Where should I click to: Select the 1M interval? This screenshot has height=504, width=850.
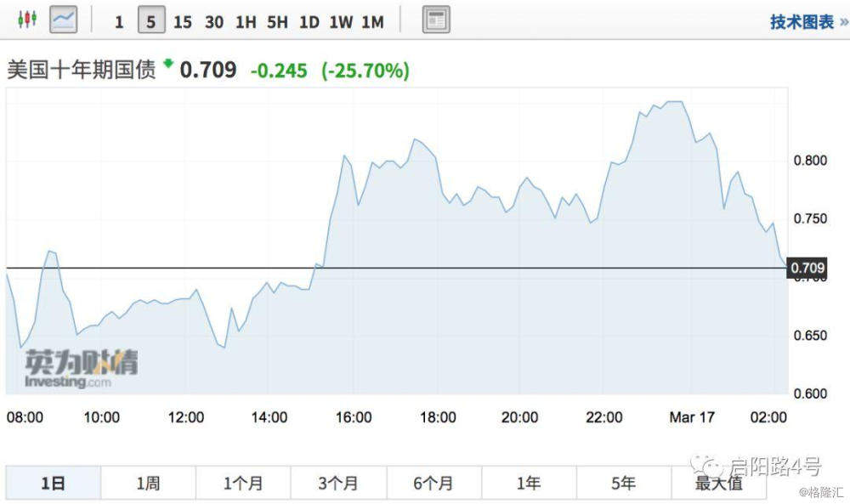click(372, 22)
